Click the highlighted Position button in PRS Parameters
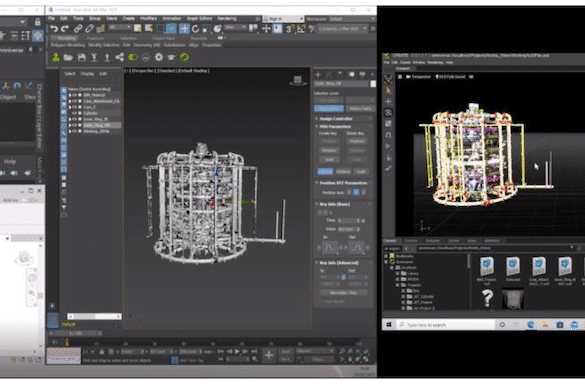The width and height of the screenshot is (585, 388). tap(325, 171)
